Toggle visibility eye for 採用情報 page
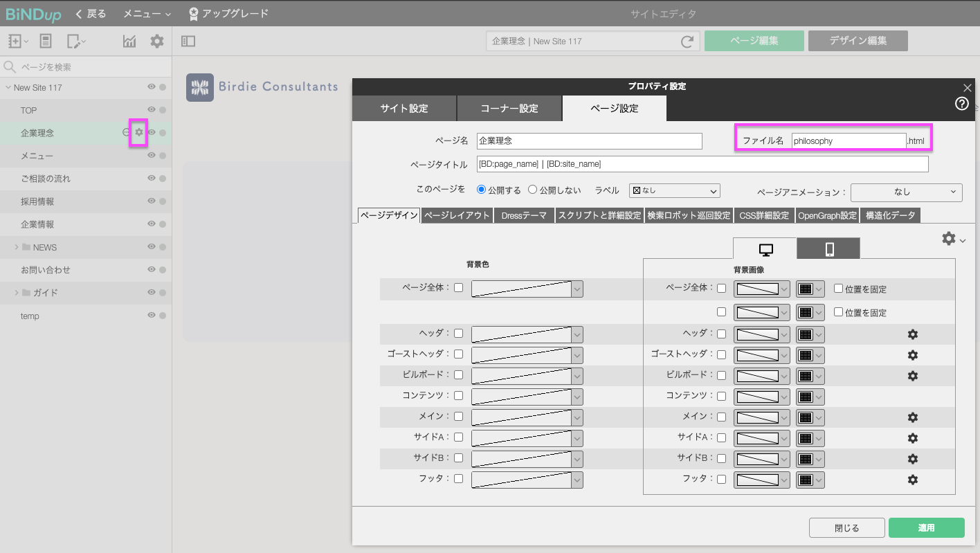Screen dimensions: 980x553 point(151,201)
